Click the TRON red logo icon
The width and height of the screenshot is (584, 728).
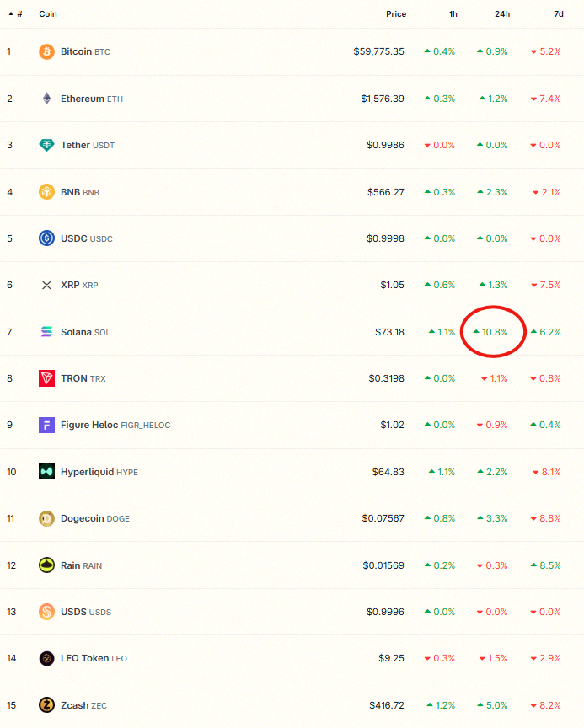[x=46, y=378]
